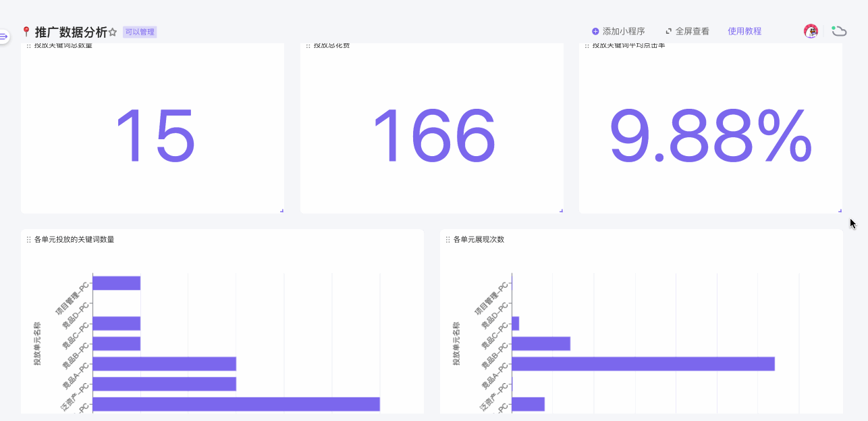Click drag handle of 投放关键词平均点击率 card
868x421 pixels.
pyautogui.click(x=587, y=46)
